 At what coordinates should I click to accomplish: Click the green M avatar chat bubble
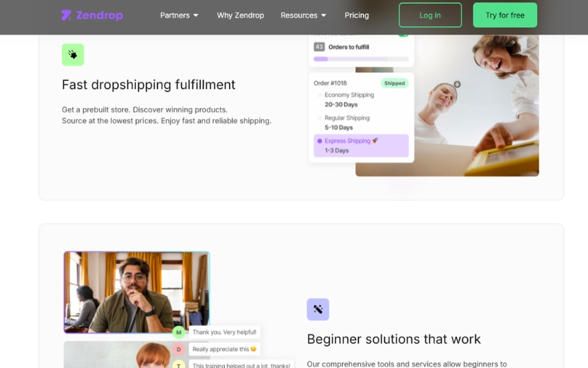click(179, 333)
